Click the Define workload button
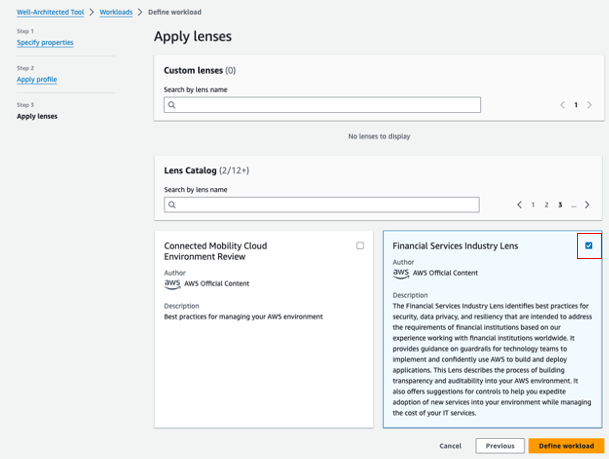 [x=566, y=446]
